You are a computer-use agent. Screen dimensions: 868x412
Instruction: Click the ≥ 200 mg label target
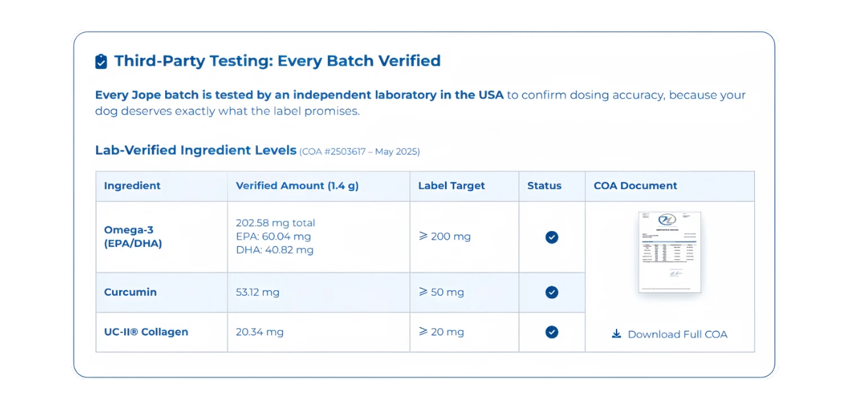445,236
